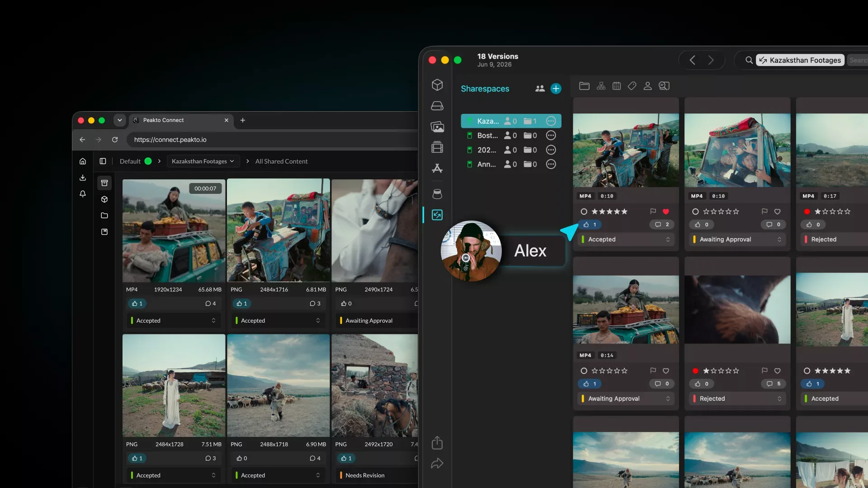This screenshot has height=488, width=868.
Task: Select the 202... sharespace row
Action: click(511, 150)
